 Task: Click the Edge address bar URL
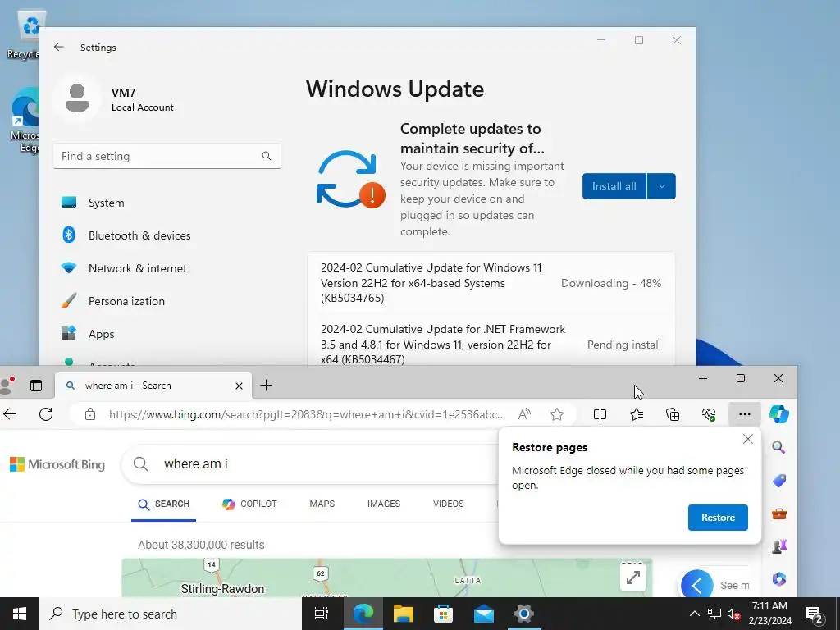click(x=307, y=414)
